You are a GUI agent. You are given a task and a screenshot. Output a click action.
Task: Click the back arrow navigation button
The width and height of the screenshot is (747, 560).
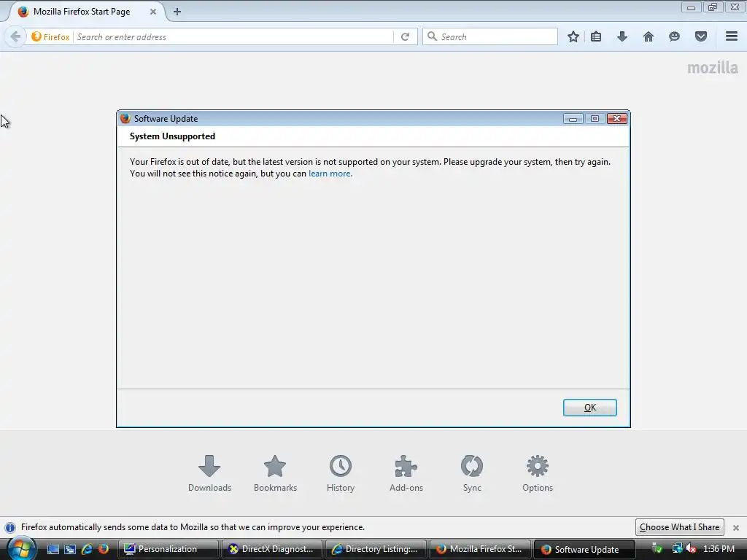point(15,36)
